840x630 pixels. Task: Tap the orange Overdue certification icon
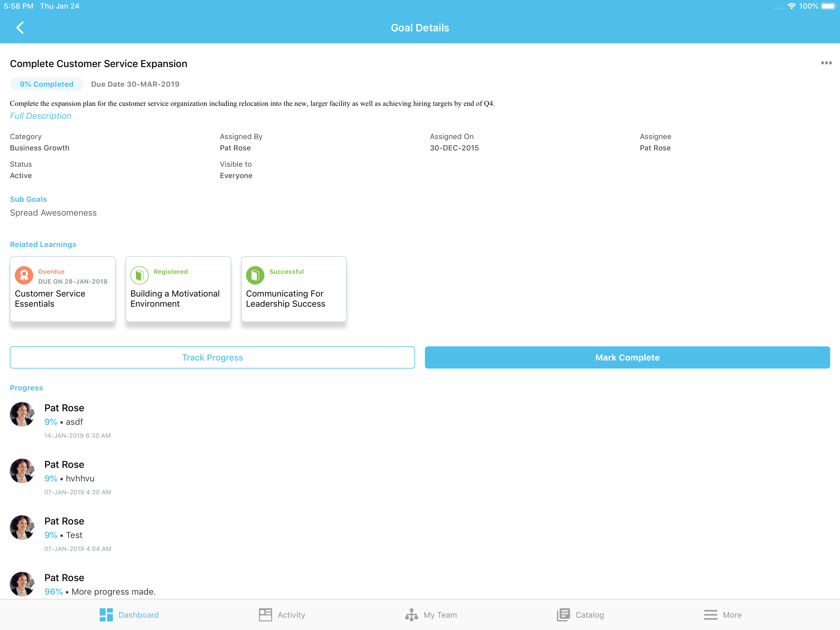coord(24,275)
